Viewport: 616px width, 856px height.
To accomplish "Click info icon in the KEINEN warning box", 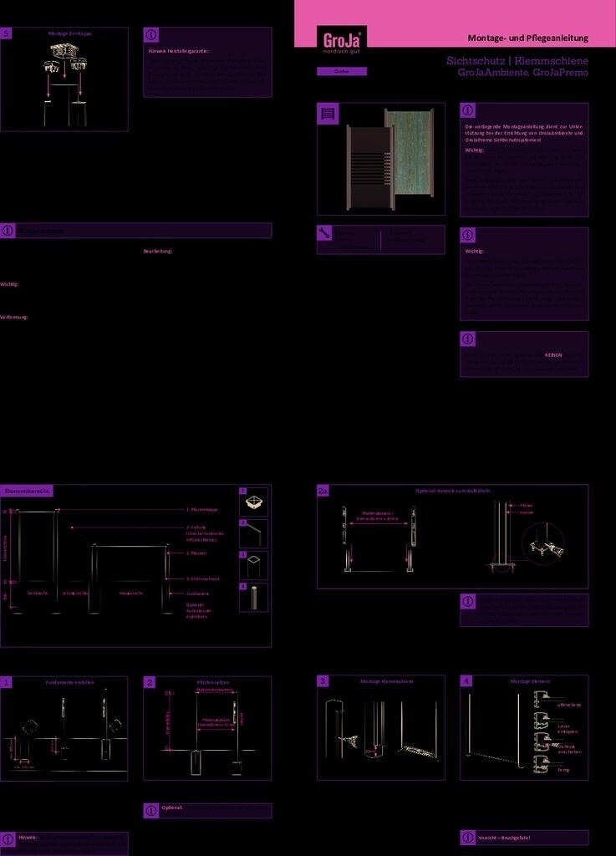I will point(467,339).
